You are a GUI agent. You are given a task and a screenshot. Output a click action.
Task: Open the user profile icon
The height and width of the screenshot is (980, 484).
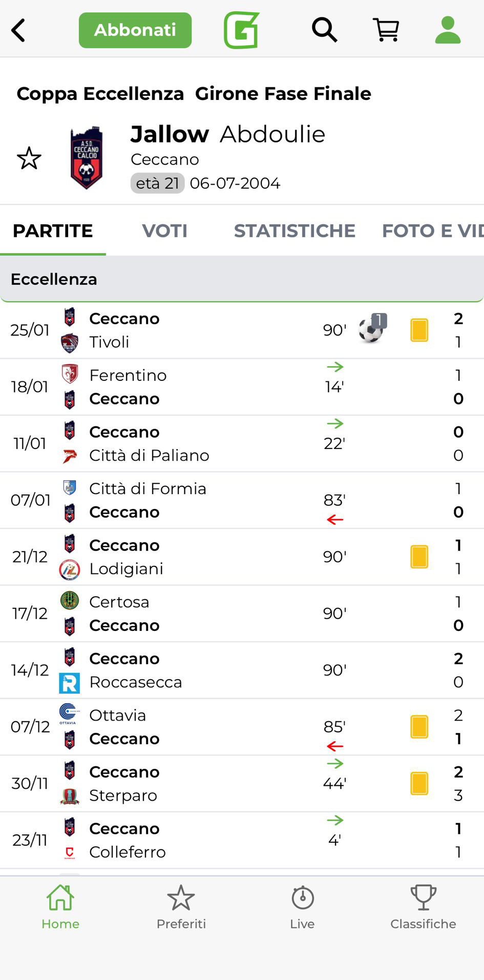click(448, 30)
